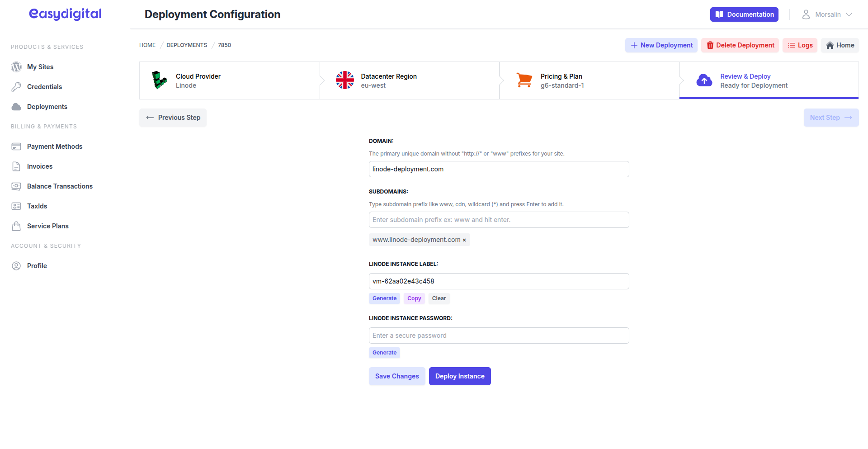Select the UK flag Datacenter Region icon

(345, 80)
